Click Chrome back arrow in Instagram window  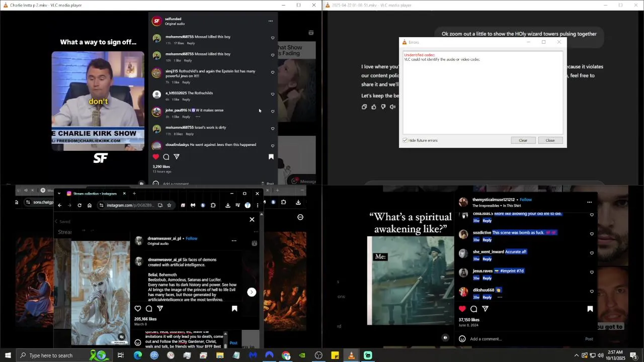[x=59, y=205]
